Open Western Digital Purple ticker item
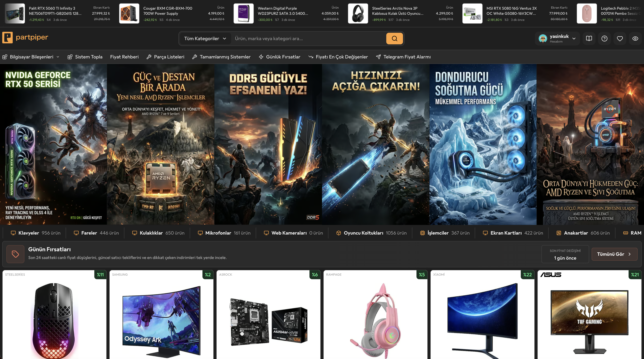 coord(286,13)
